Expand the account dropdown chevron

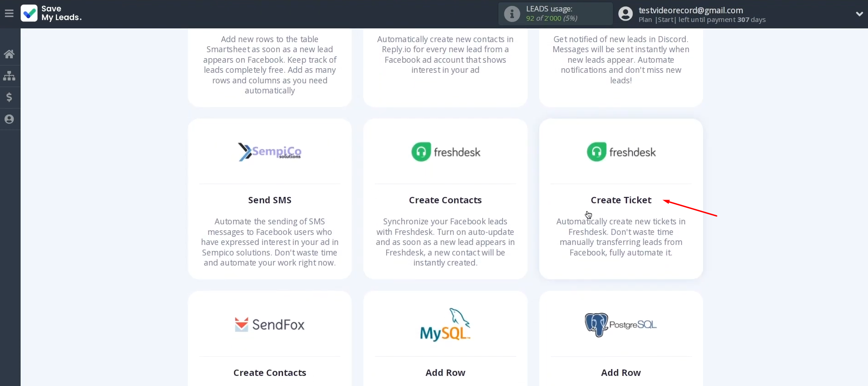coord(859,14)
